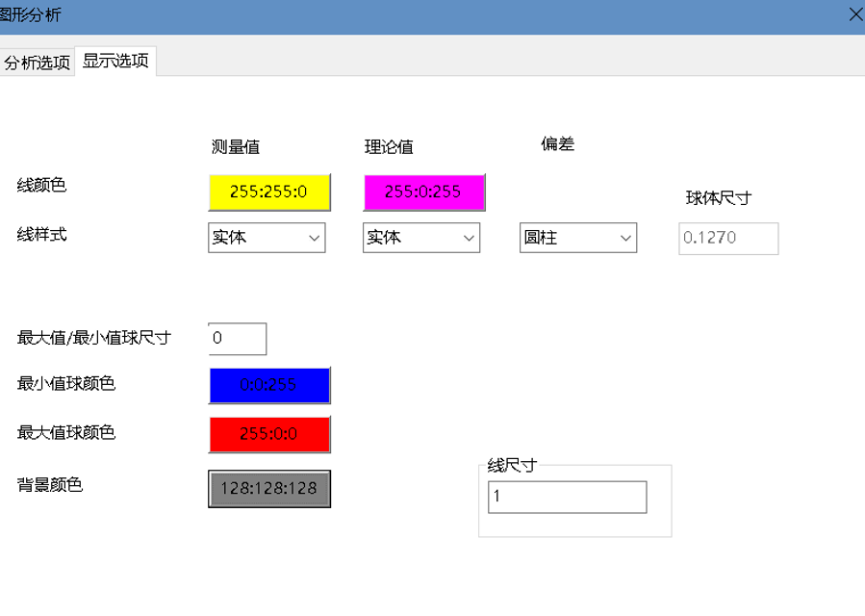Viewport: 865px width, 616px height.
Task: Close the 图形分析 dialog window
Action: tap(854, 13)
